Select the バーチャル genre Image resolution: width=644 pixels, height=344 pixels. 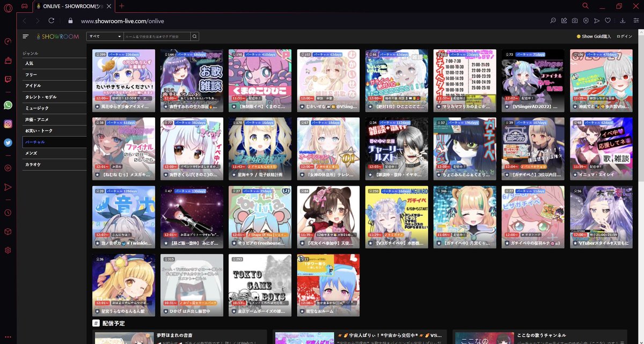coord(54,142)
